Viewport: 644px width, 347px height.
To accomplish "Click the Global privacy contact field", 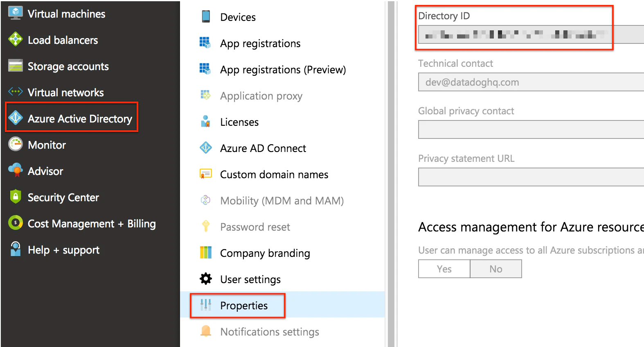I will tap(531, 129).
